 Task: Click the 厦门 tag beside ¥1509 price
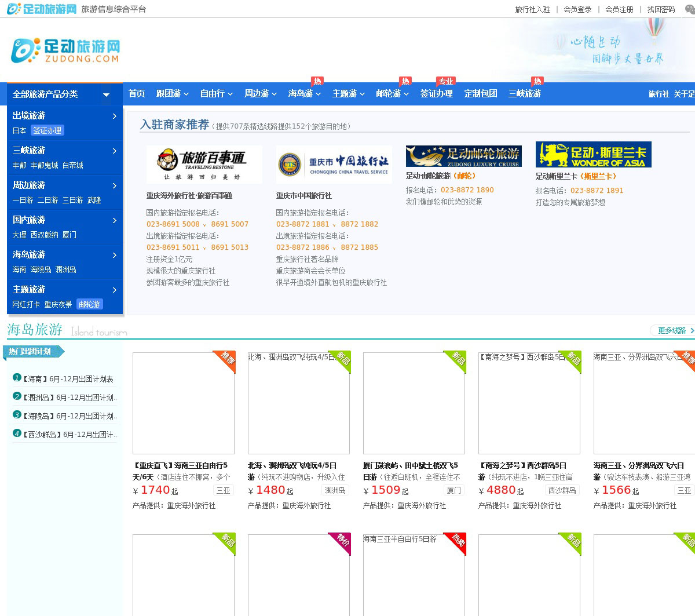coord(454,490)
